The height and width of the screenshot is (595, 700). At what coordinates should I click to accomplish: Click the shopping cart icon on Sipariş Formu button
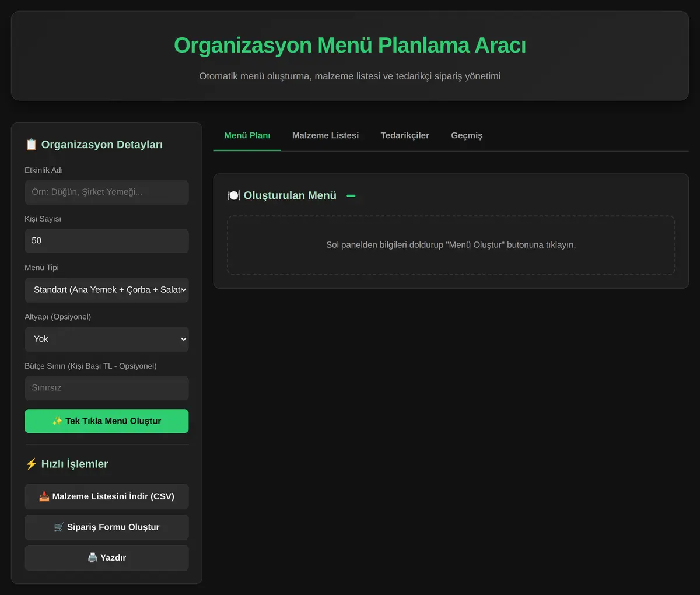[59, 527]
